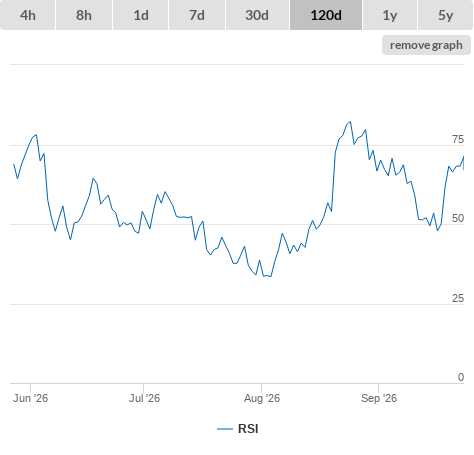Screen dimensions: 474x455
Task: Click the 75 level gridline label
Action: pyautogui.click(x=458, y=139)
